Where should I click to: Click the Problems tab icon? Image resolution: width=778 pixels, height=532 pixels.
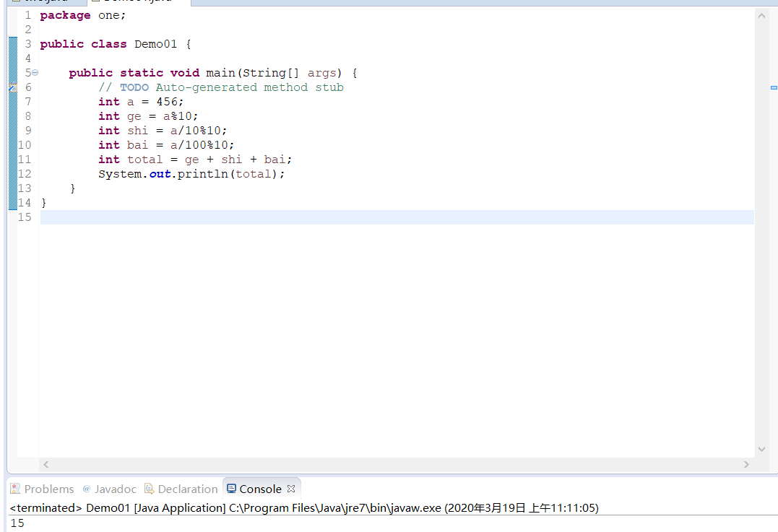15,489
